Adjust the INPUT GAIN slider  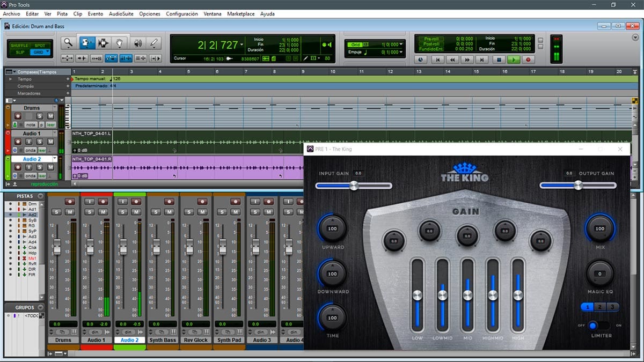[x=354, y=186]
